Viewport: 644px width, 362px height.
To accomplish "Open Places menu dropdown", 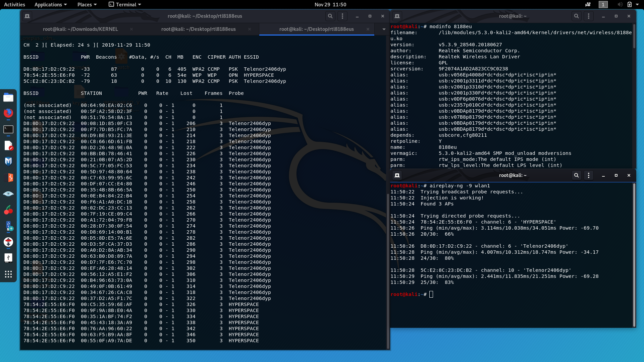I will [x=87, y=4].
